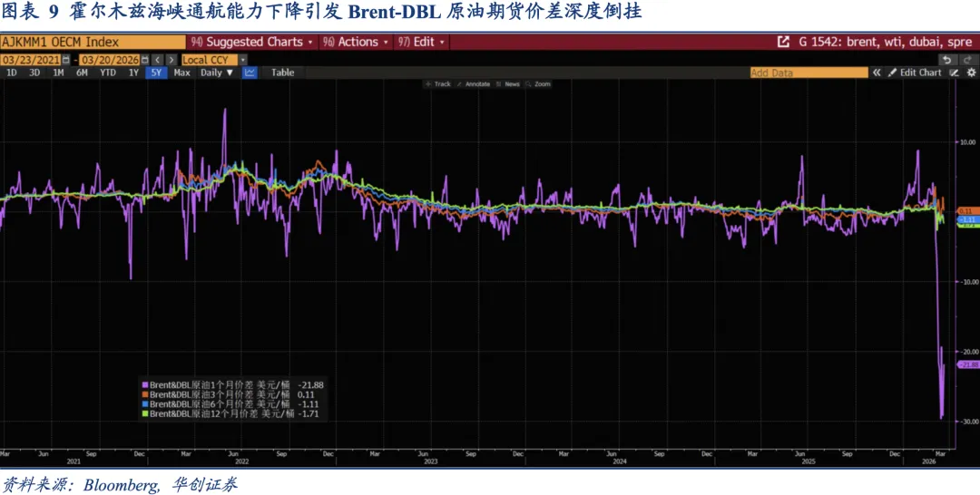Select the Max time range
The width and height of the screenshot is (980, 495).
181,73
